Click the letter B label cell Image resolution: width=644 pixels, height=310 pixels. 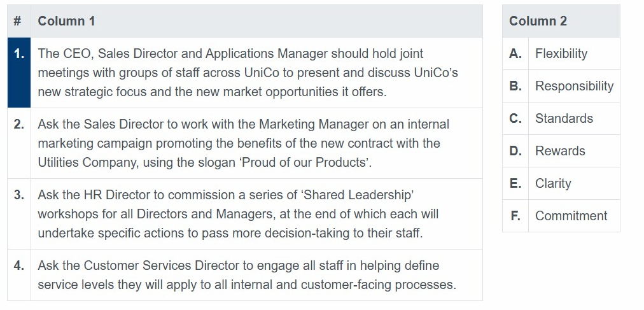coord(515,86)
